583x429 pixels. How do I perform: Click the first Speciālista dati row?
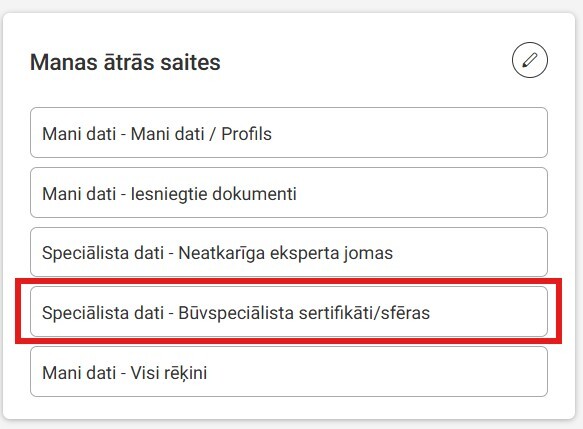[x=289, y=252]
